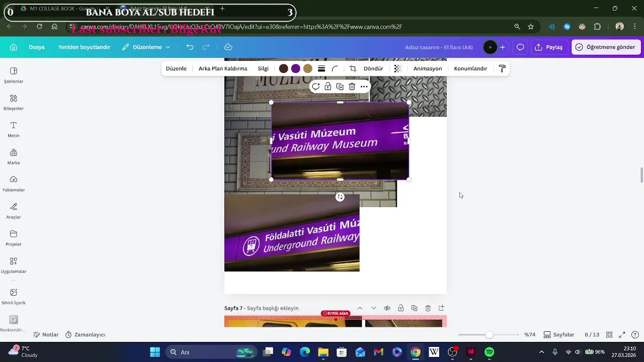Image resolution: width=644 pixels, height=362 pixels.
Task: Hide Sayfa 7 with eye icon
Action: click(x=387, y=308)
